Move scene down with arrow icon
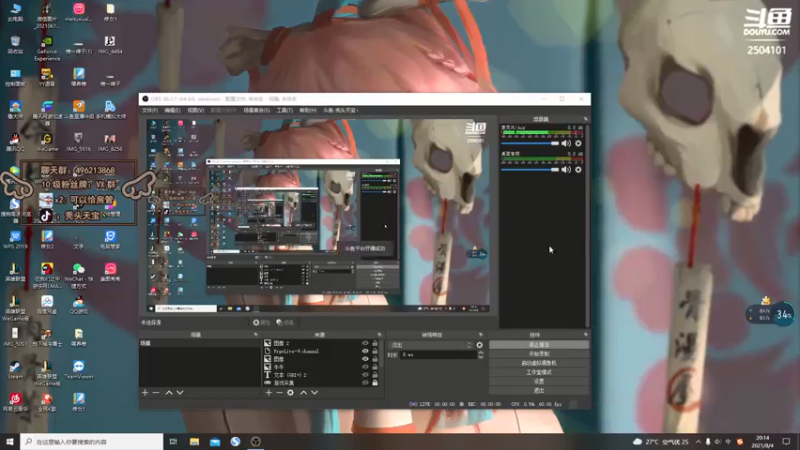This screenshot has height=450, width=800. point(180,392)
